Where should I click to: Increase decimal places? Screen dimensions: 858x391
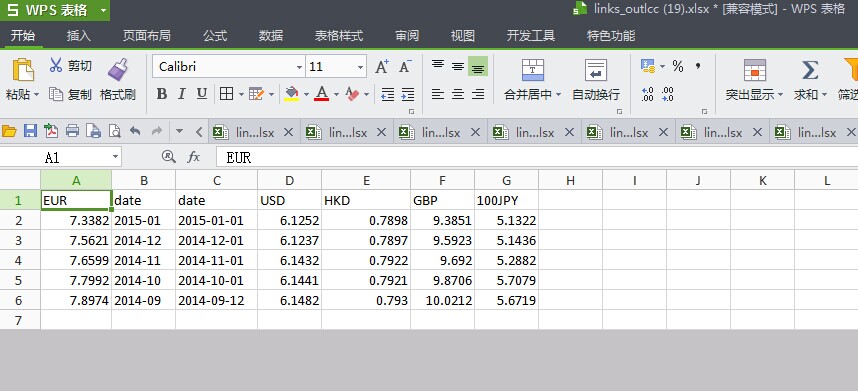pos(647,94)
